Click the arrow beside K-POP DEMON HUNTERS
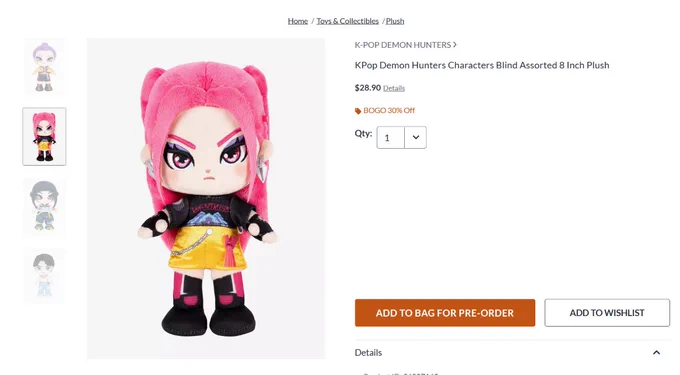The height and width of the screenshot is (375, 680). point(454,45)
